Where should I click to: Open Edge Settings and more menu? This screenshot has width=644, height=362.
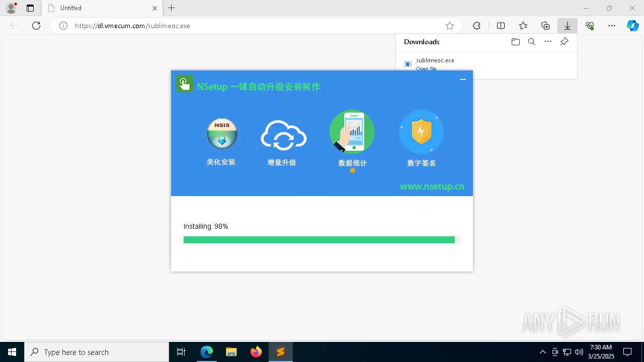coord(612,26)
